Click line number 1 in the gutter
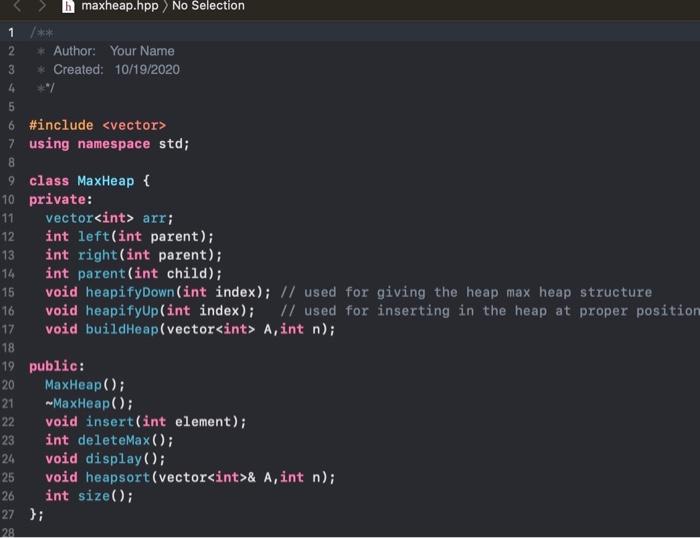700x538 pixels. [11, 33]
